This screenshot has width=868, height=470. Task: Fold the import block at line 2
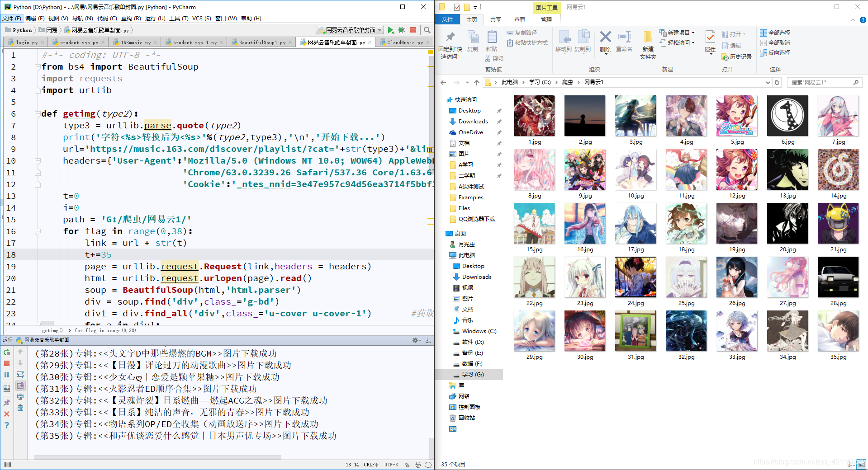pos(38,67)
